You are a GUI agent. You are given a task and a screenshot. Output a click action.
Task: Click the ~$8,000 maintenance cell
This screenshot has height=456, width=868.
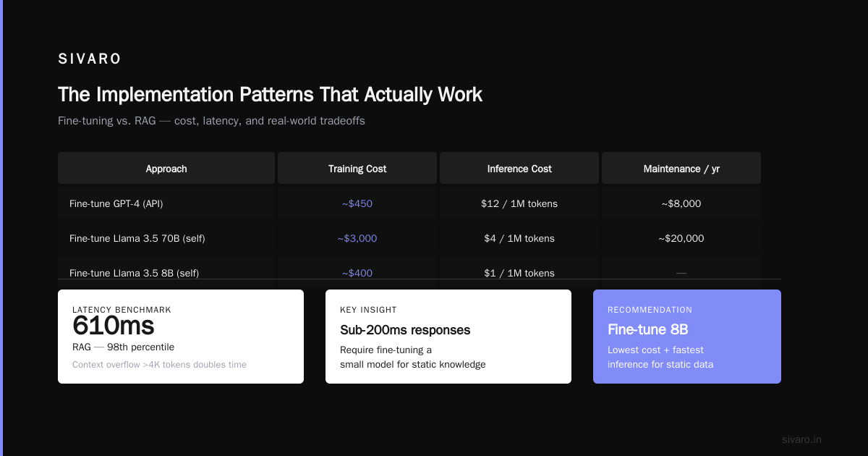pyautogui.click(x=681, y=203)
